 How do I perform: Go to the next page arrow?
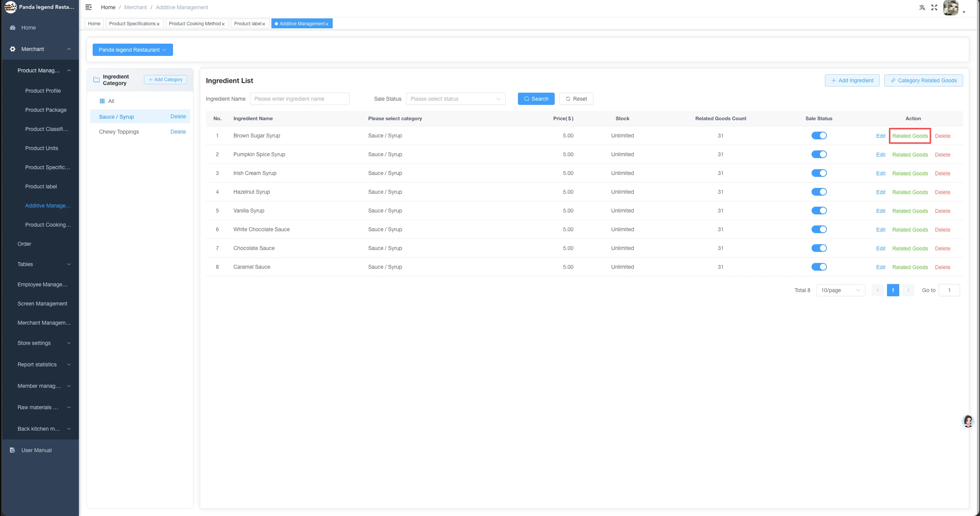(908, 290)
